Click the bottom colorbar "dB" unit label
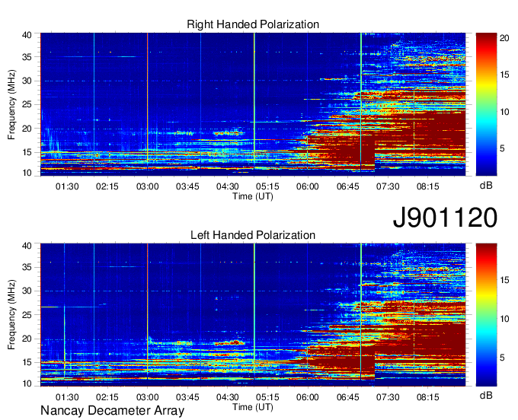This screenshot has height=420, width=518. coord(486,396)
